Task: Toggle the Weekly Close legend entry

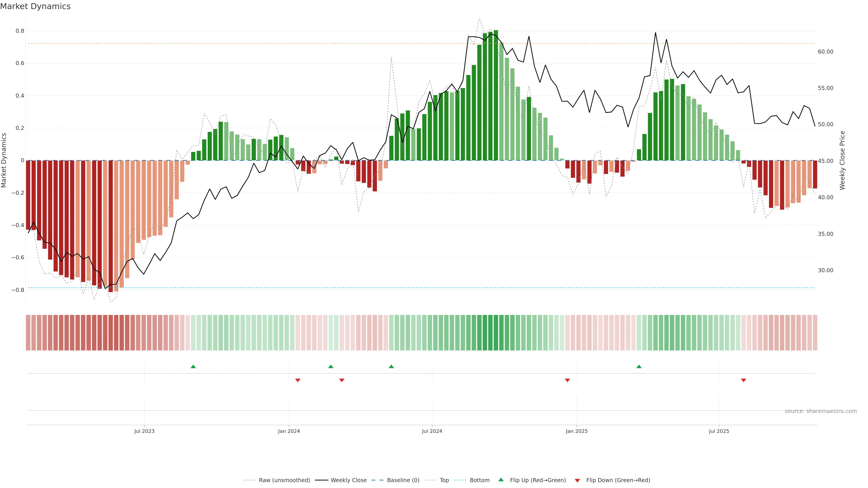Action: coord(348,480)
